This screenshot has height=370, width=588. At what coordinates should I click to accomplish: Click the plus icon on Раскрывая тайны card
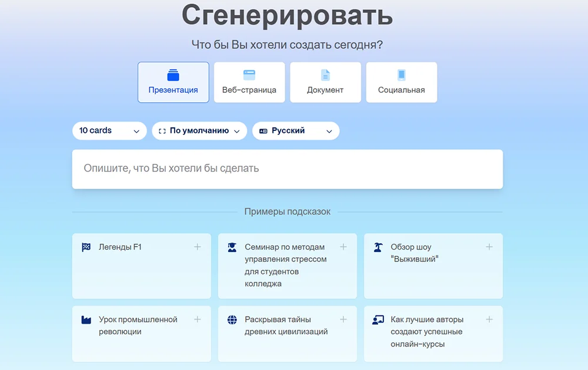coord(343,319)
